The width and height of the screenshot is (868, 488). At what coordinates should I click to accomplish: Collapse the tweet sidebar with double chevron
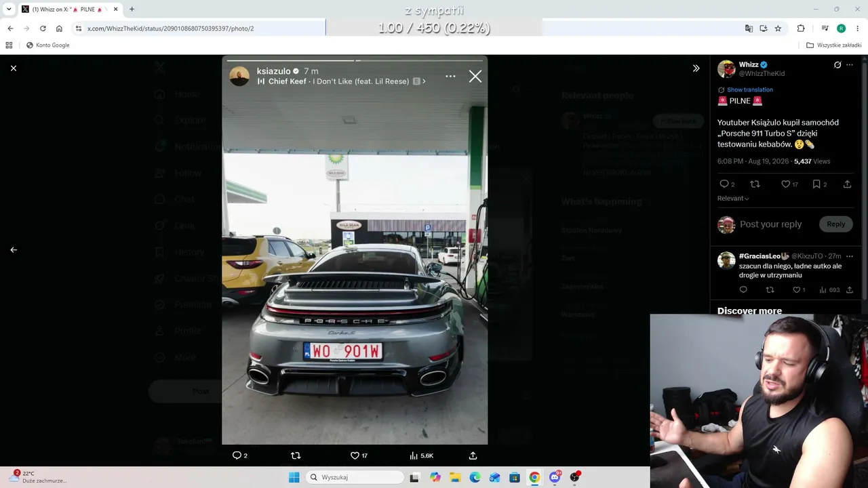pos(696,68)
